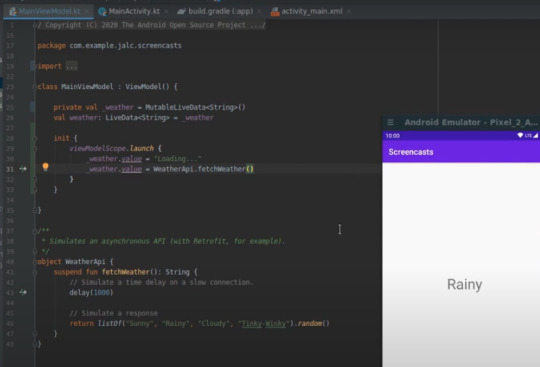Click the Kotlin file icon on MainViewModel.kt tab
This screenshot has width=540, height=367.
click(13, 12)
